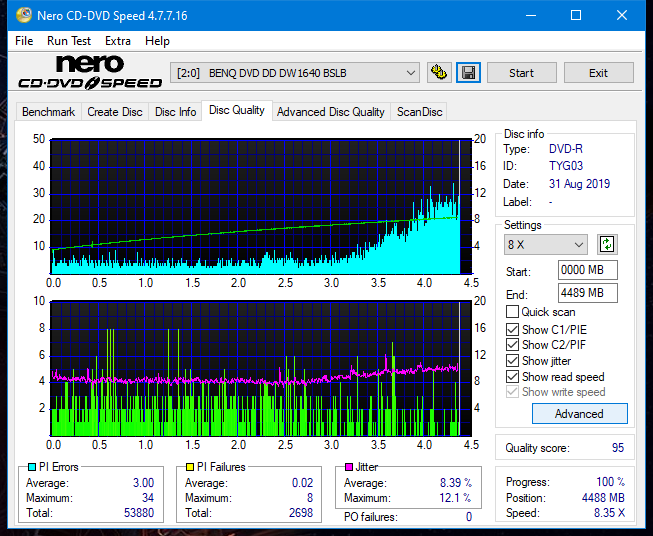This screenshot has height=536, width=653.
Task: Switch to the Benchmark tab
Action: (x=48, y=112)
